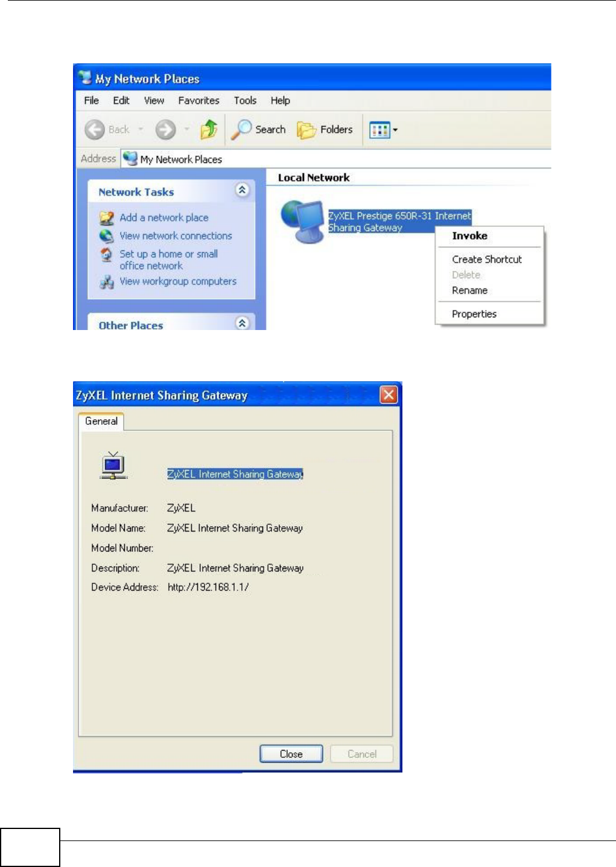Collapse the Network Tasks panel
Image resolution: width=616 pixels, height=867 pixels.
point(242,190)
